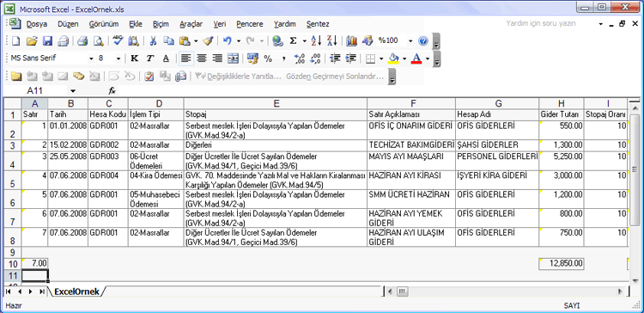The image size is (644, 313).
Task: Open the Düzen menu
Action: (x=68, y=24)
